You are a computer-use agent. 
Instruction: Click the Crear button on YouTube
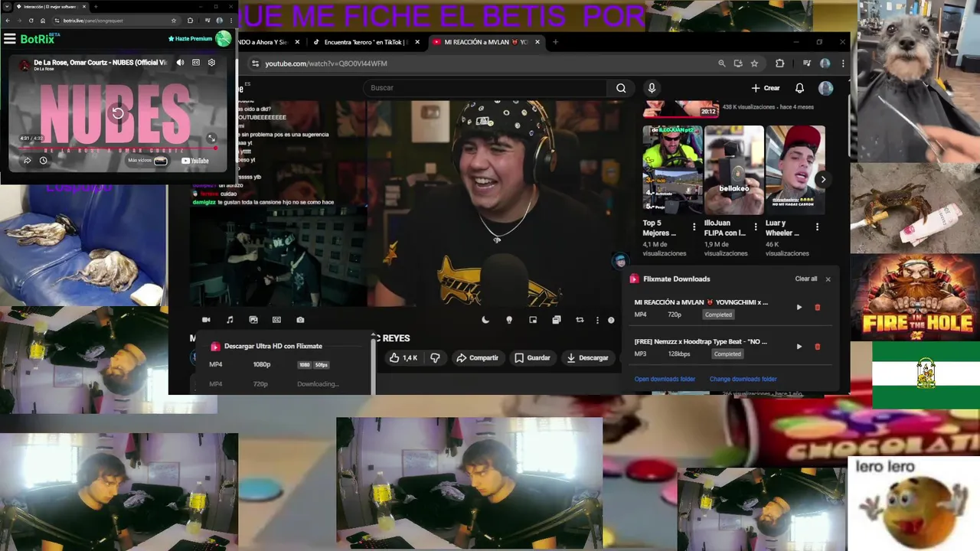(765, 88)
